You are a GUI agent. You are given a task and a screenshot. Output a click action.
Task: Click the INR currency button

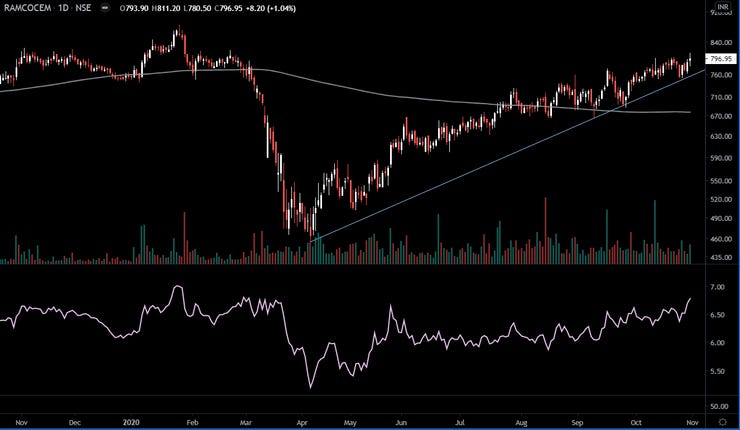click(723, 7)
